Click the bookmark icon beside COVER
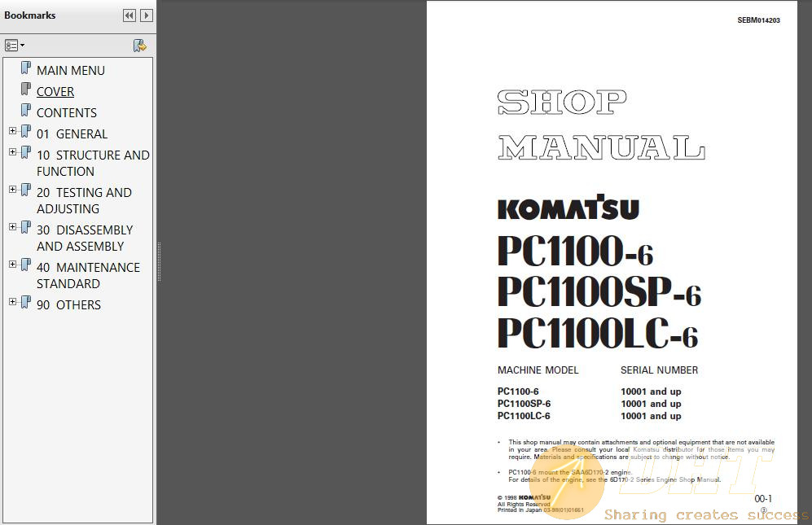 pos(26,90)
